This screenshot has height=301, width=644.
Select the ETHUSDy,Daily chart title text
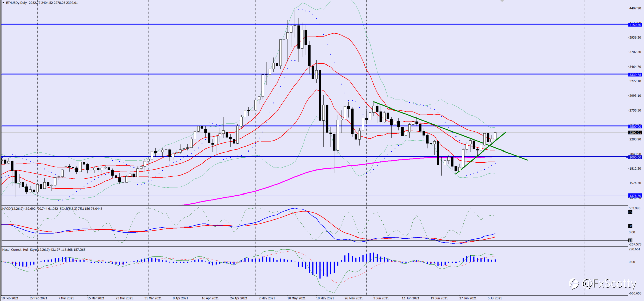pyautogui.click(x=17, y=3)
